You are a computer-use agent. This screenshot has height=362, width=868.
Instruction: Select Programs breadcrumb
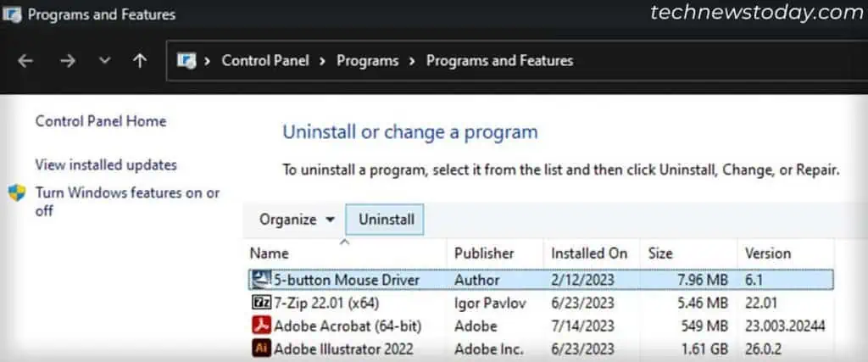[x=368, y=60]
